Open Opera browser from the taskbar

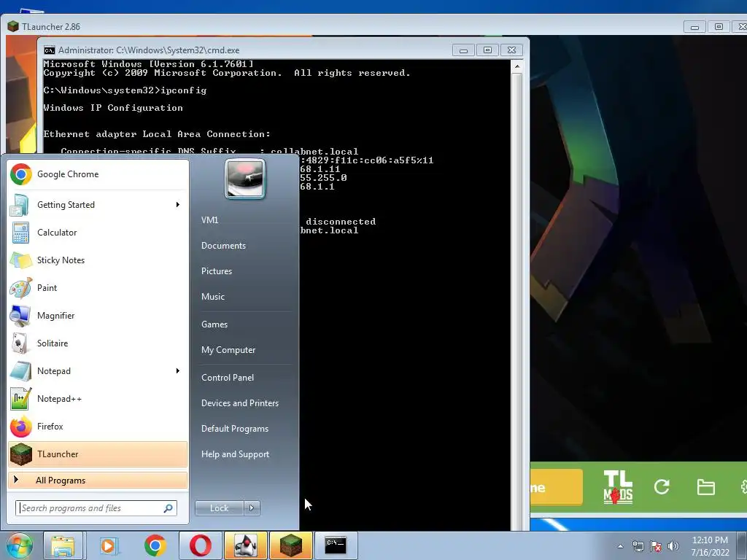tap(201, 545)
